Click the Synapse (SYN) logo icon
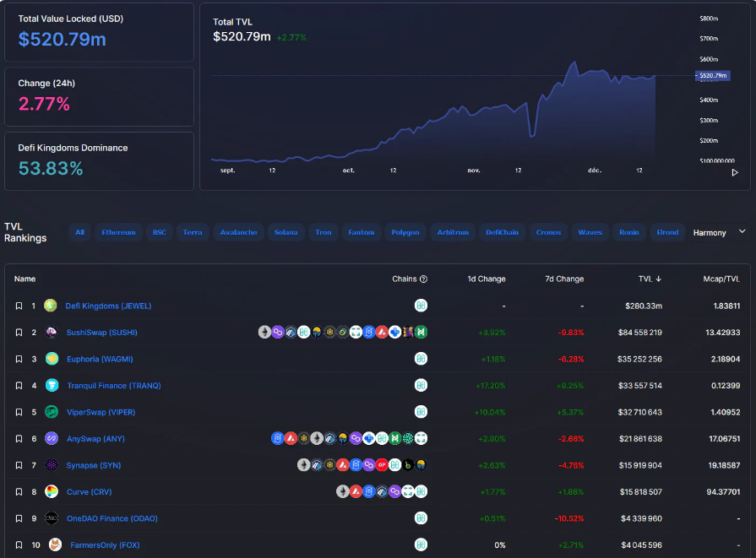This screenshot has height=558, width=756. (52, 465)
